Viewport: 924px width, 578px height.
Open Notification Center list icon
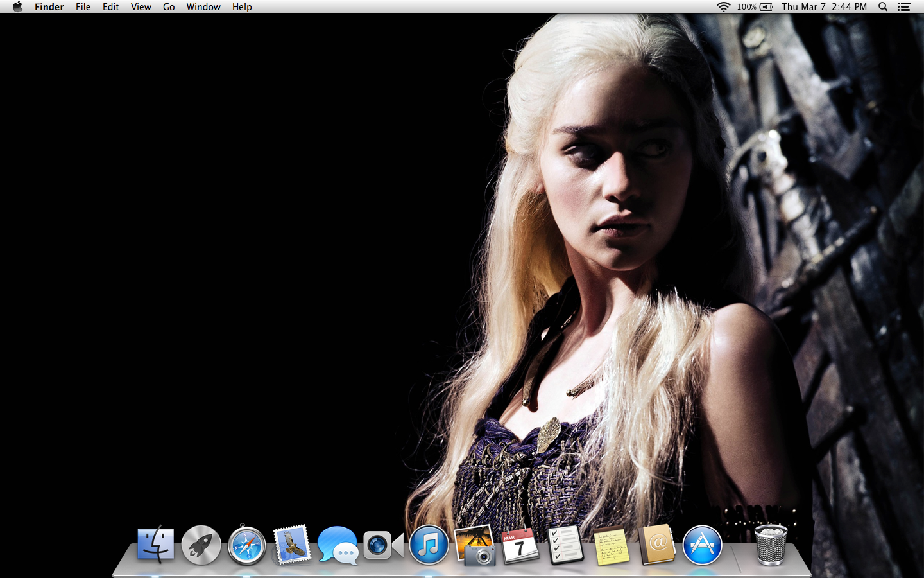(x=904, y=7)
